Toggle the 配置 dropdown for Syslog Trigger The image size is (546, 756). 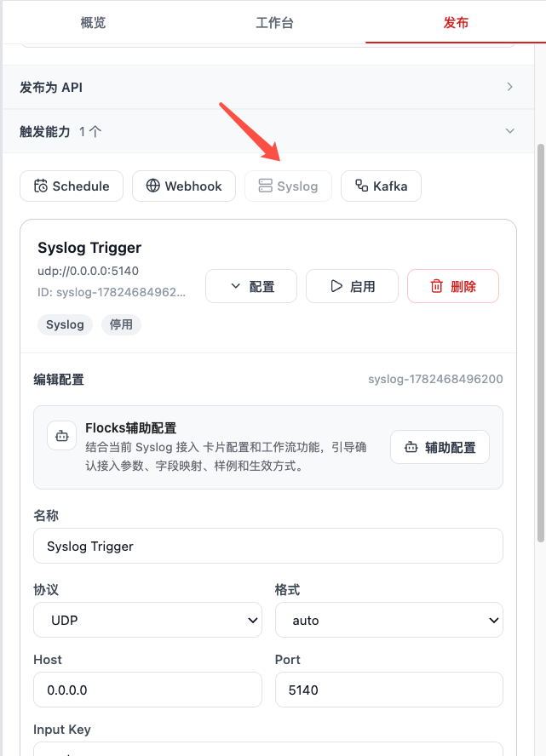251,286
